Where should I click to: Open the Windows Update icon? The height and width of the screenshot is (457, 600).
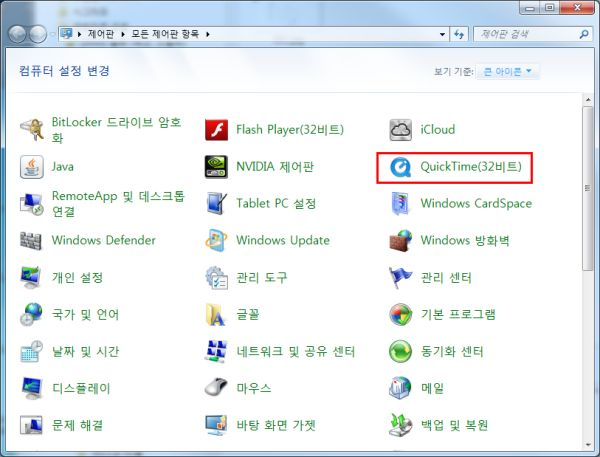(216, 240)
